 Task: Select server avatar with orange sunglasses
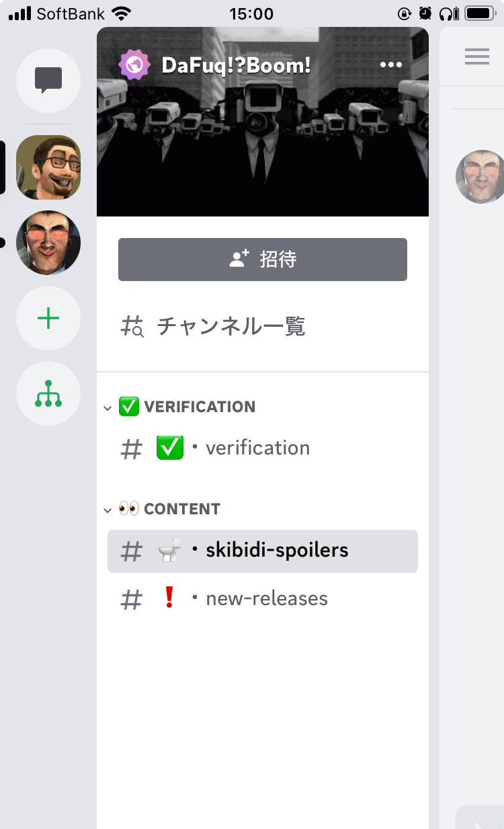pos(48,243)
